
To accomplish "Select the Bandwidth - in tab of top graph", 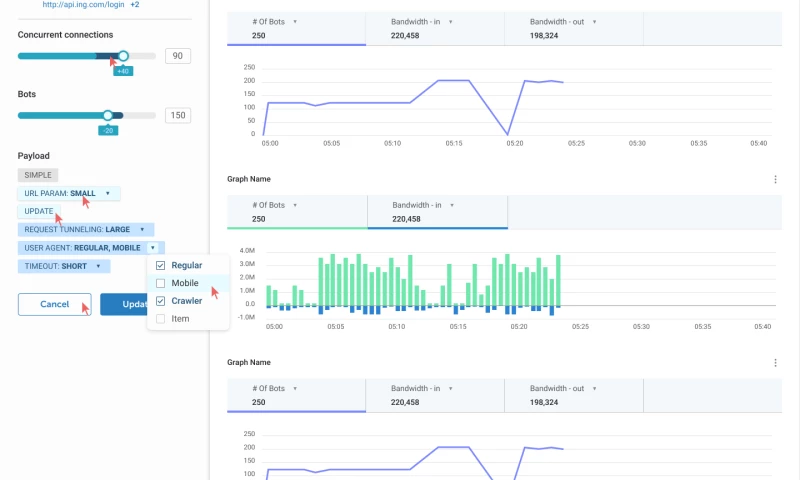I will tap(435, 29).
